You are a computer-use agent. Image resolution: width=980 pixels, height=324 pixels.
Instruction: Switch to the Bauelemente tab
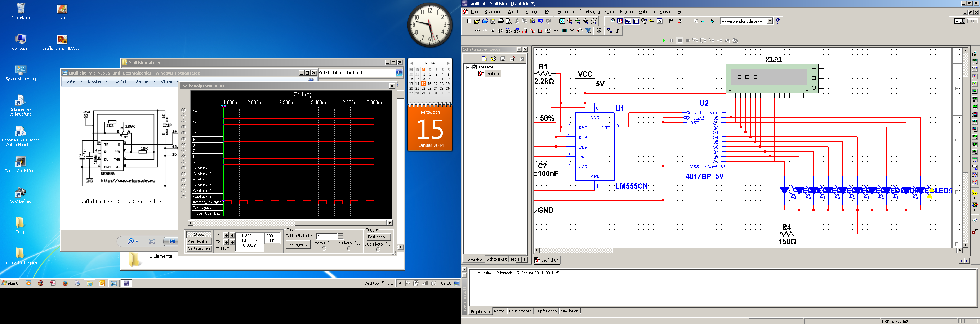pos(520,311)
